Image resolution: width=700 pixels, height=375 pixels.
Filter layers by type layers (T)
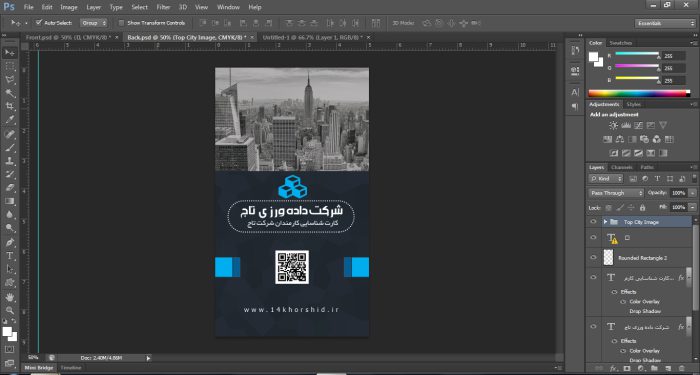point(657,179)
